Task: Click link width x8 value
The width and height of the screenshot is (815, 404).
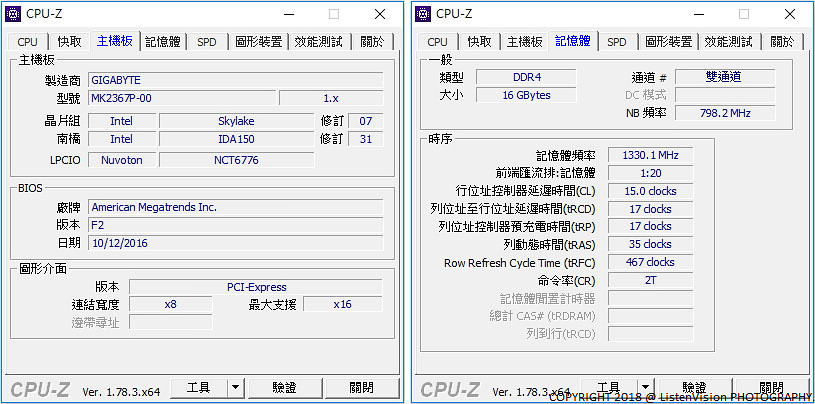Action: click(170, 304)
